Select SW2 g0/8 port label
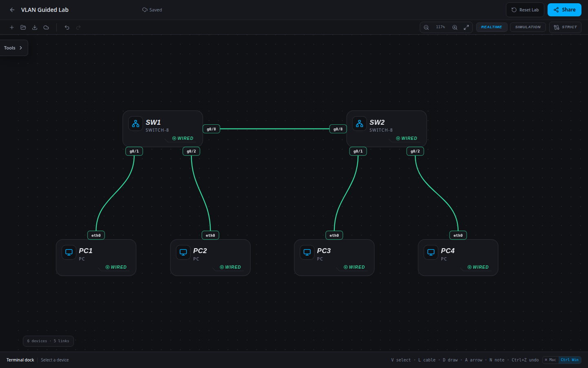Image resolution: width=588 pixels, height=368 pixels. 338,129
